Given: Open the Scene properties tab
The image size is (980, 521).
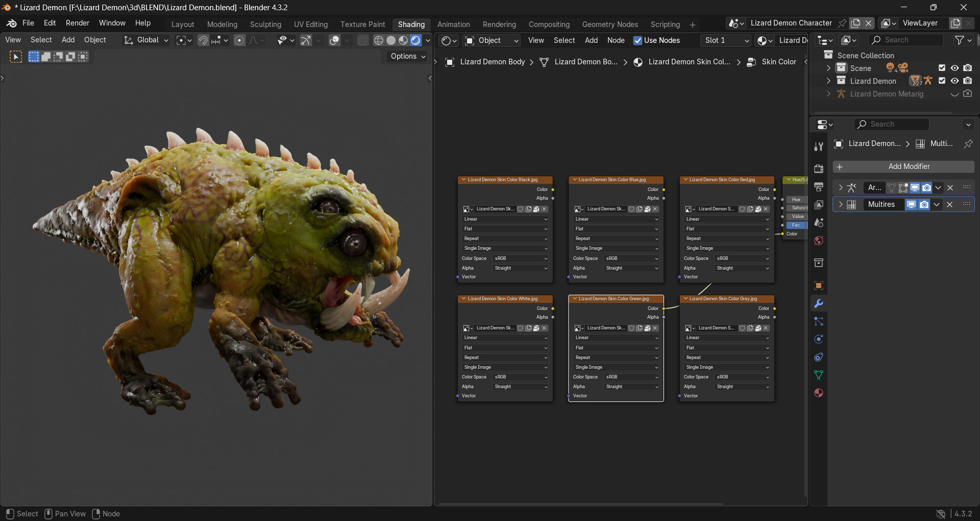Looking at the screenshot, I should [819, 223].
